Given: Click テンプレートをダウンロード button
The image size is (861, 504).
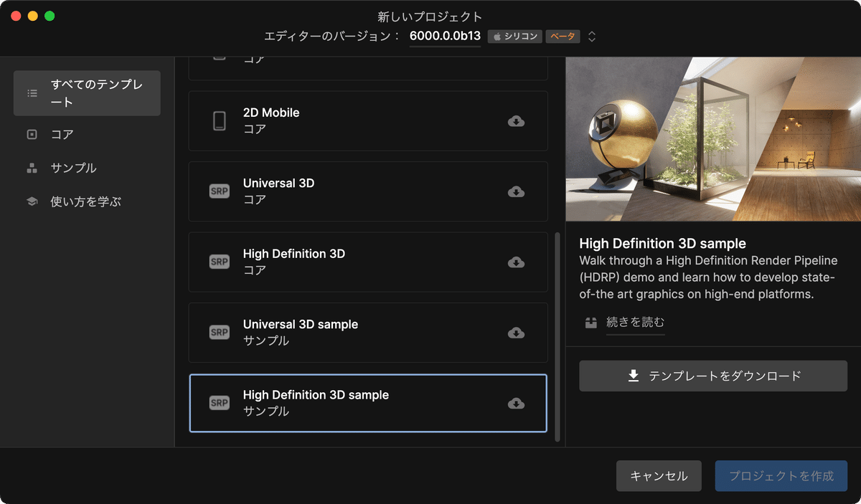Looking at the screenshot, I should pos(713,376).
